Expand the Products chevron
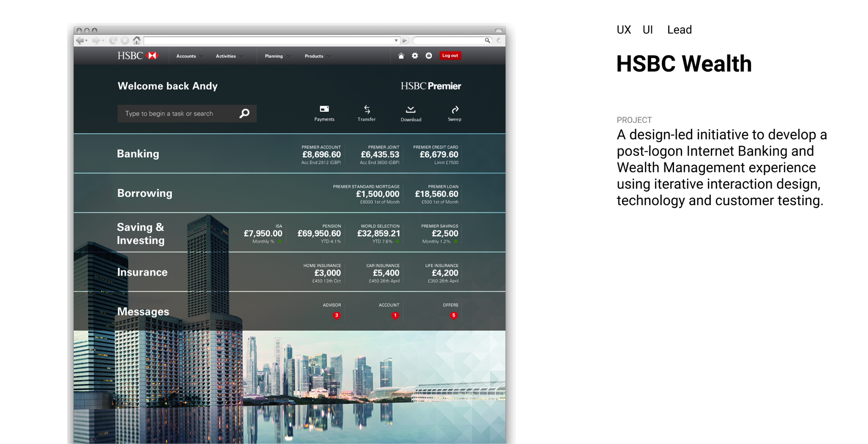The height and width of the screenshot is (444, 868). [x=329, y=56]
